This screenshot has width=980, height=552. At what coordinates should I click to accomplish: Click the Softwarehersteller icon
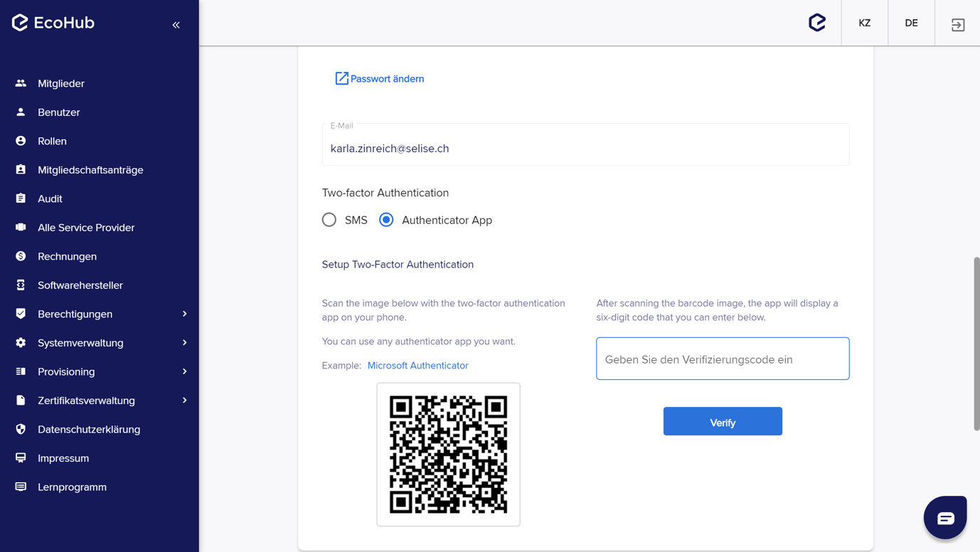tap(21, 285)
